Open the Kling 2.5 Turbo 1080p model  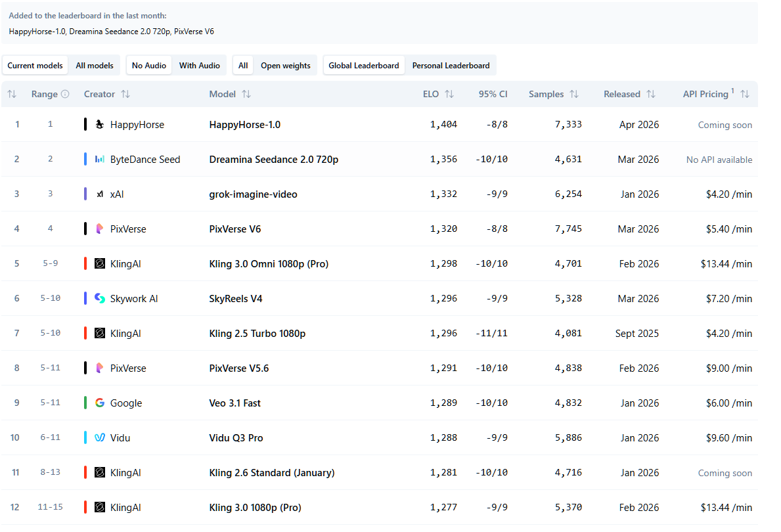[x=257, y=333]
